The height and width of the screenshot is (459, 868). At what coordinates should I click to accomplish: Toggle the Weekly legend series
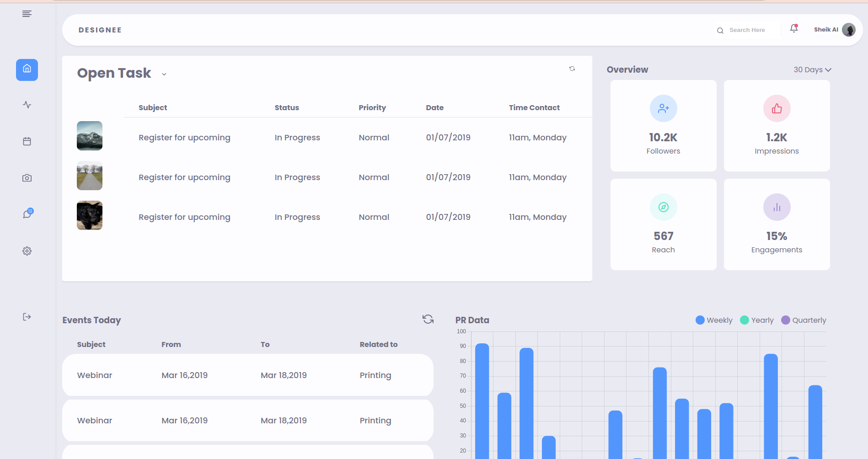(714, 320)
